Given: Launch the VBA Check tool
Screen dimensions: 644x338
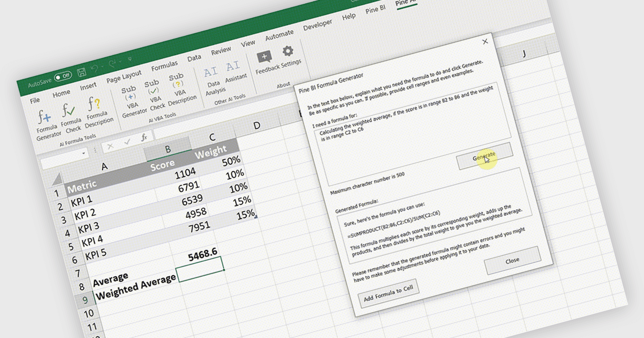Looking at the screenshot, I should 155,94.
